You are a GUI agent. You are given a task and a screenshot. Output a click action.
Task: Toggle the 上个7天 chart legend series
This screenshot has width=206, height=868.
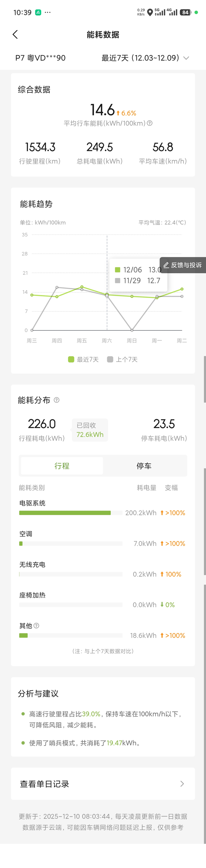(x=122, y=360)
